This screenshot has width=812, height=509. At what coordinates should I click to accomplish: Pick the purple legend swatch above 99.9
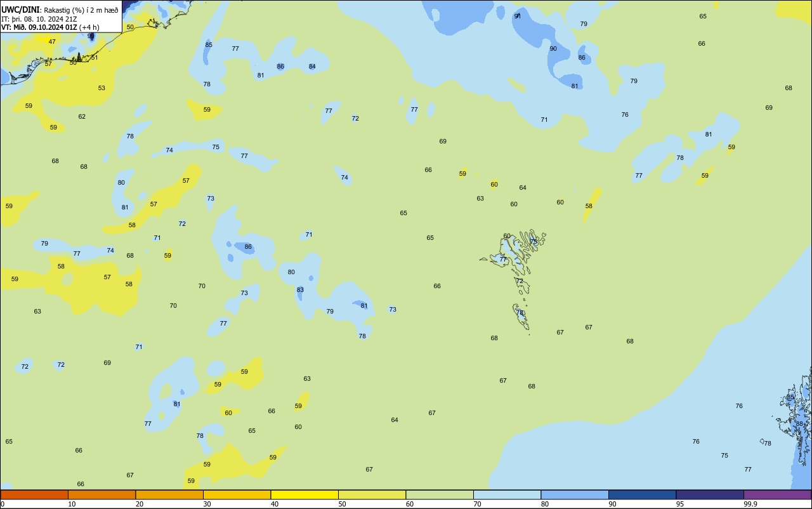[777, 494]
